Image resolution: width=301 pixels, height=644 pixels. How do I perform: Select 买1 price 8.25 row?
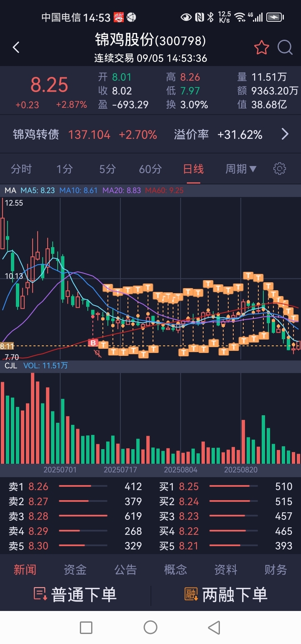226,486
